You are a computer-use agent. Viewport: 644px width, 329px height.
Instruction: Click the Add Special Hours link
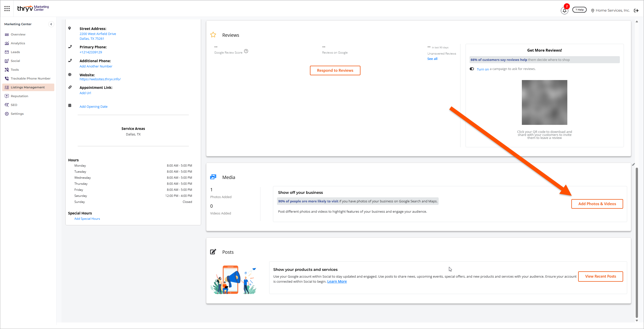pos(87,219)
